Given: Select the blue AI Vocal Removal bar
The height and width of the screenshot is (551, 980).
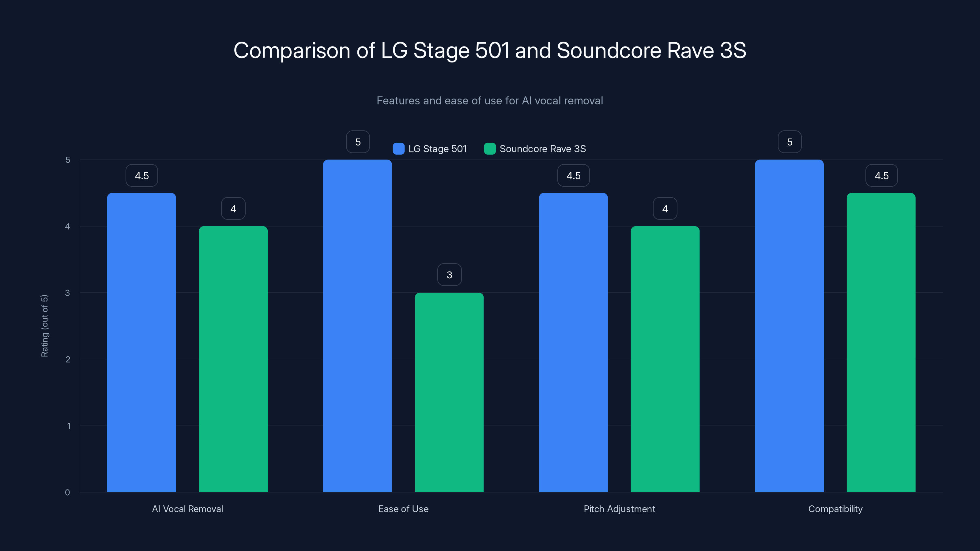Looking at the screenshot, I should [x=141, y=342].
